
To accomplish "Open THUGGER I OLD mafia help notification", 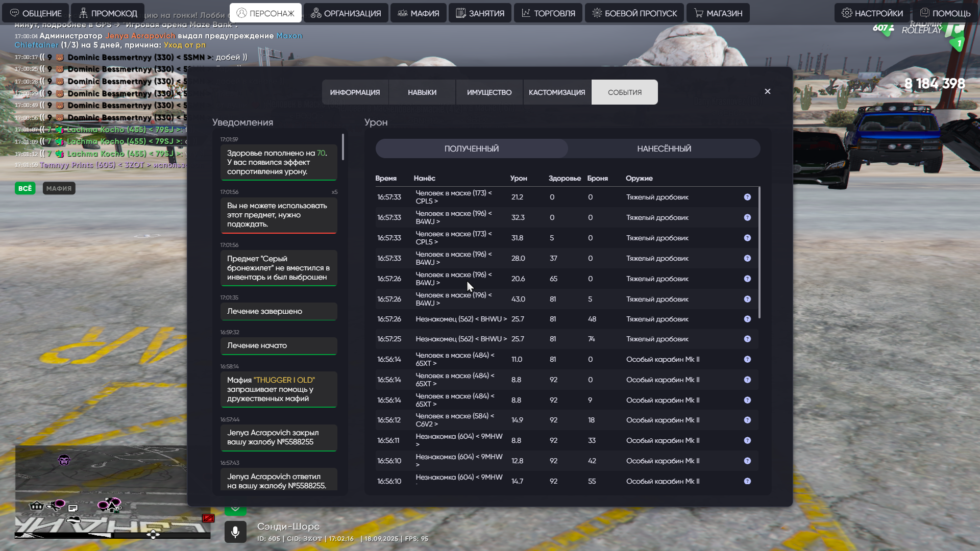I will (279, 389).
